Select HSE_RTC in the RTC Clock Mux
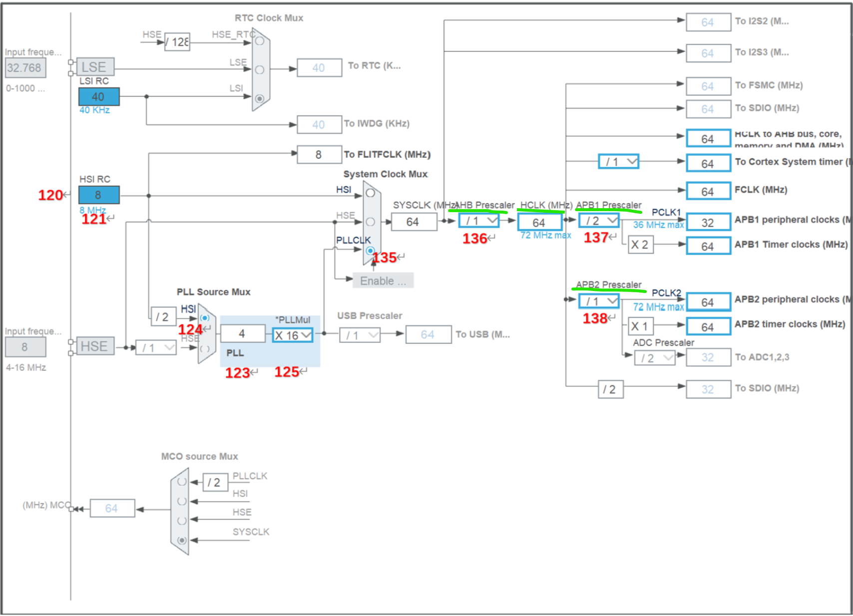Screen dimensions: 853x616 click(x=258, y=42)
